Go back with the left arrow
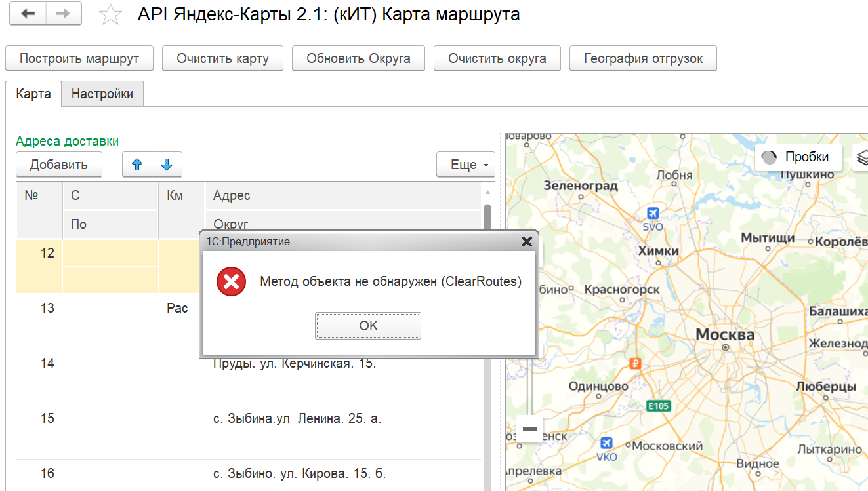The image size is (868, 491). [x=28, y=14]
